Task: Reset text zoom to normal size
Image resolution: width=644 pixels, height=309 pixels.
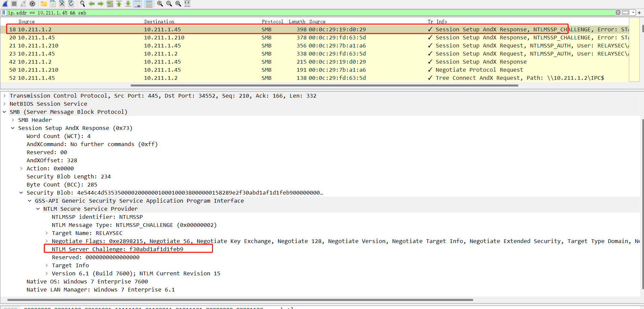Action: (x=178, y=4)
